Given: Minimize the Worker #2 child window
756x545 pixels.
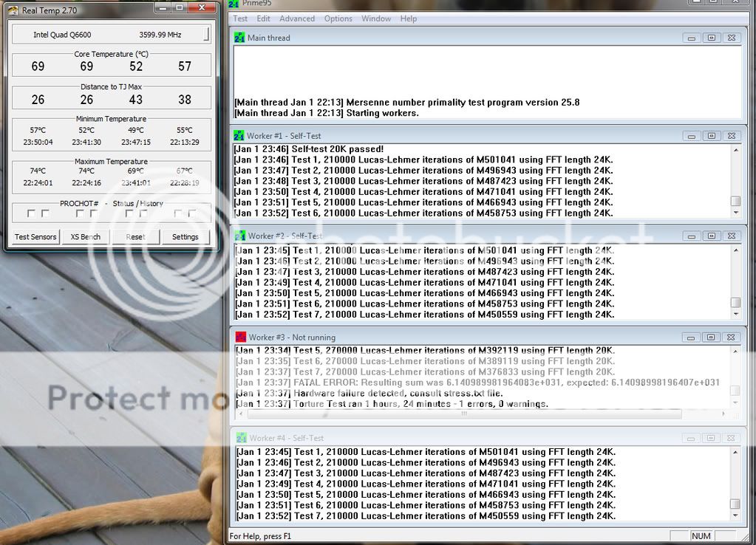Looking at the screenshot, I should [692, 236].
